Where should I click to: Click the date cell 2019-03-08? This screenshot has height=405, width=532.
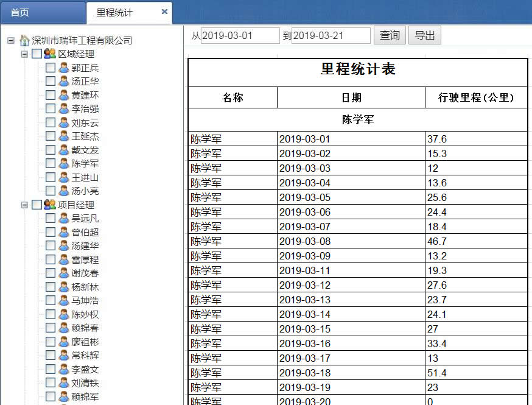[x=351, y=241]
